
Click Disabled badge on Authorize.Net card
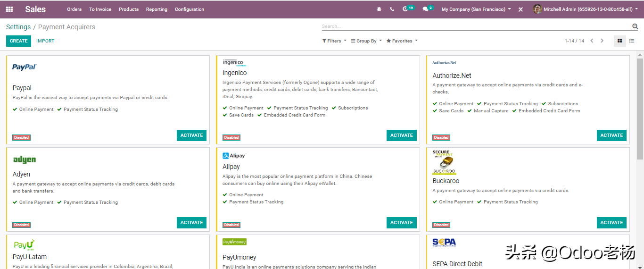tap(441, 138)
